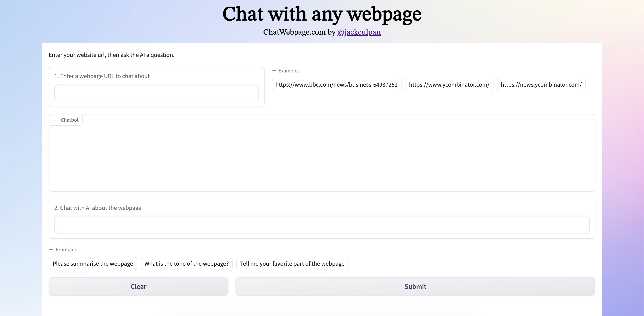Click the list icon beside the top Examples label
Viewport: 644px width, 316px height.
274,70
